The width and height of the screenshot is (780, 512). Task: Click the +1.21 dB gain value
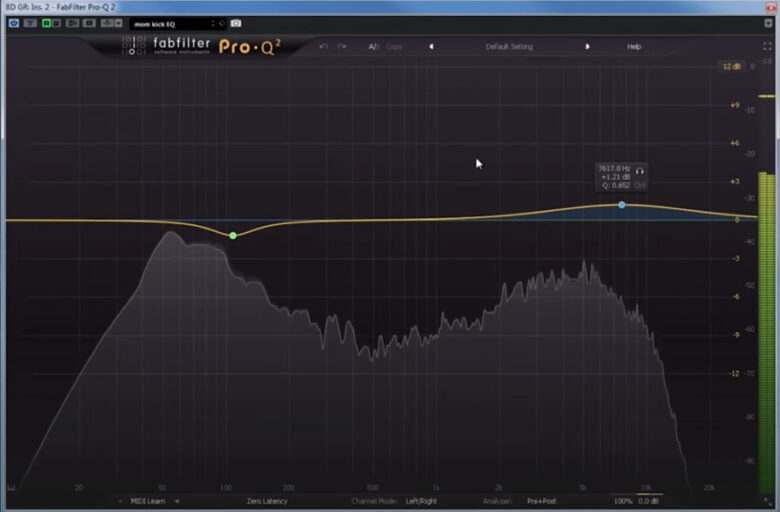(616, 177)
